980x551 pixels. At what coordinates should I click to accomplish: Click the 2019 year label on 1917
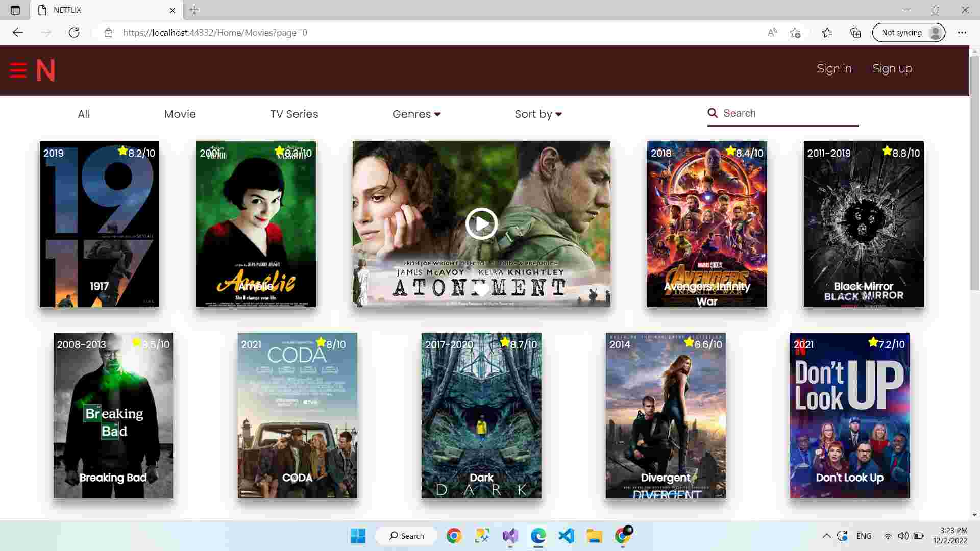pos(54,153)
